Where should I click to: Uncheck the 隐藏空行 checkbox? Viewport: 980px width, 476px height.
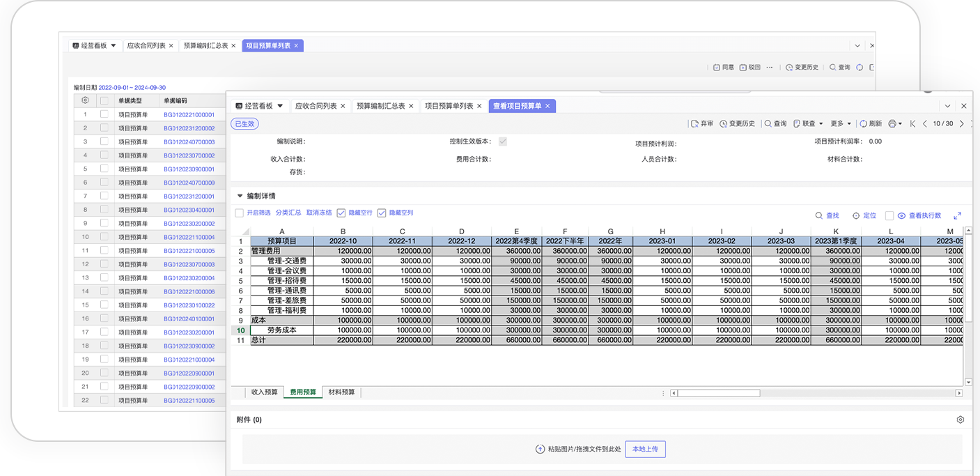click(341, 213)
